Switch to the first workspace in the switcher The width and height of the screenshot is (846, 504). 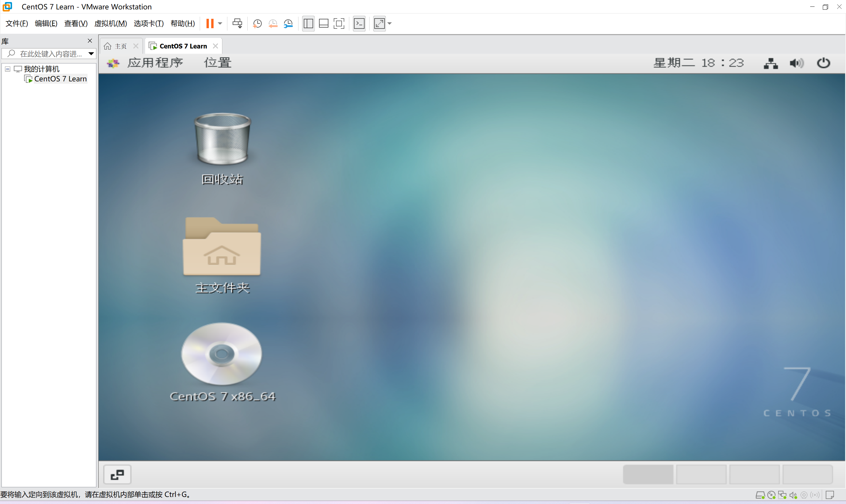(648, 474)
